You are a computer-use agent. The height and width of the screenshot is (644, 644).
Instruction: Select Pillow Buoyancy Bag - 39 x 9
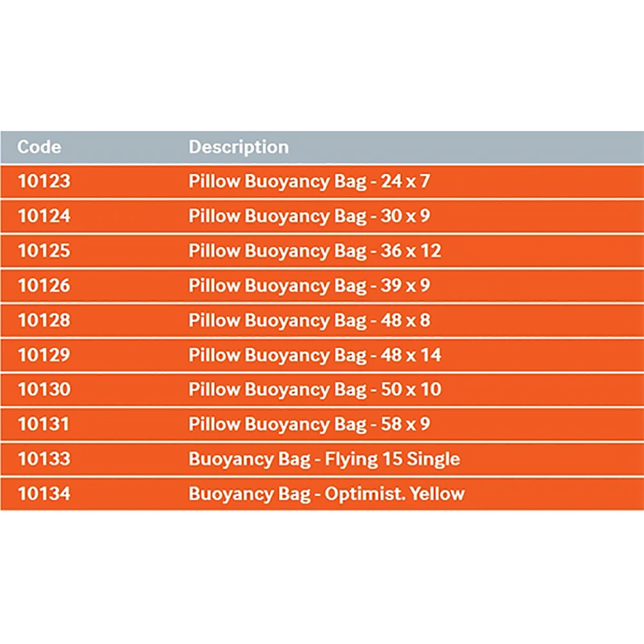pos(308,285)
